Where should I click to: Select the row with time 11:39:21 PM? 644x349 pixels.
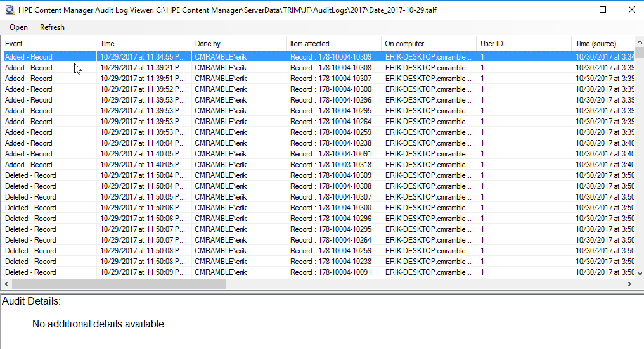(318, 68)
